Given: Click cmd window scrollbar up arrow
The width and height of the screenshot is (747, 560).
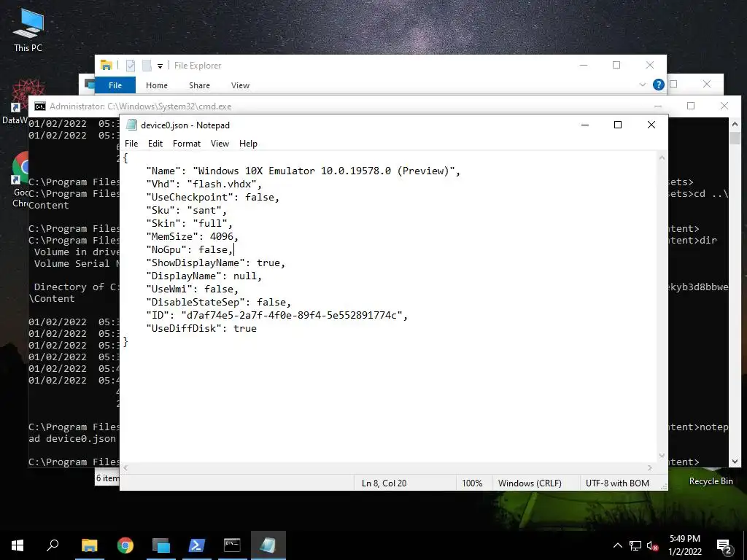Looking at the screenshot, I should click(x=735, y=123).
